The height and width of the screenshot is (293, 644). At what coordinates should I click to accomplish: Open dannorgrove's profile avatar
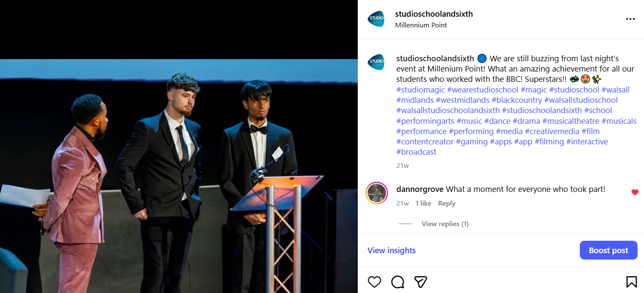tap(377, 193)
